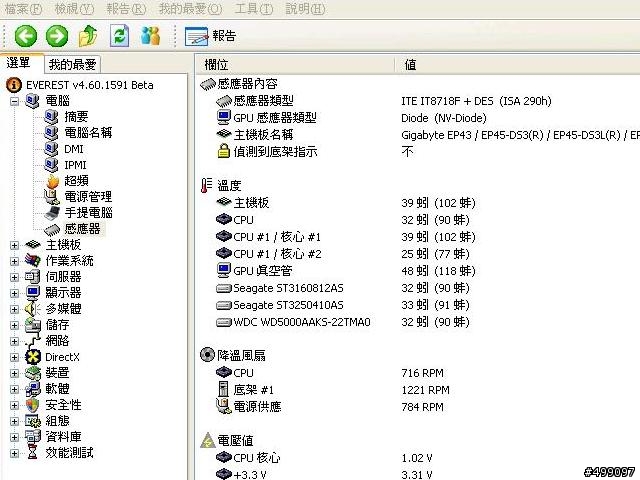Click the 安全性 shield icon in tree

(33, 405)
